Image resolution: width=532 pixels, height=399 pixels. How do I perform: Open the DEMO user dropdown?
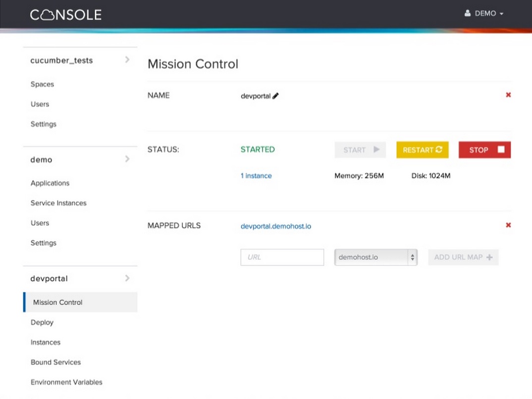[x=484, y=13]
